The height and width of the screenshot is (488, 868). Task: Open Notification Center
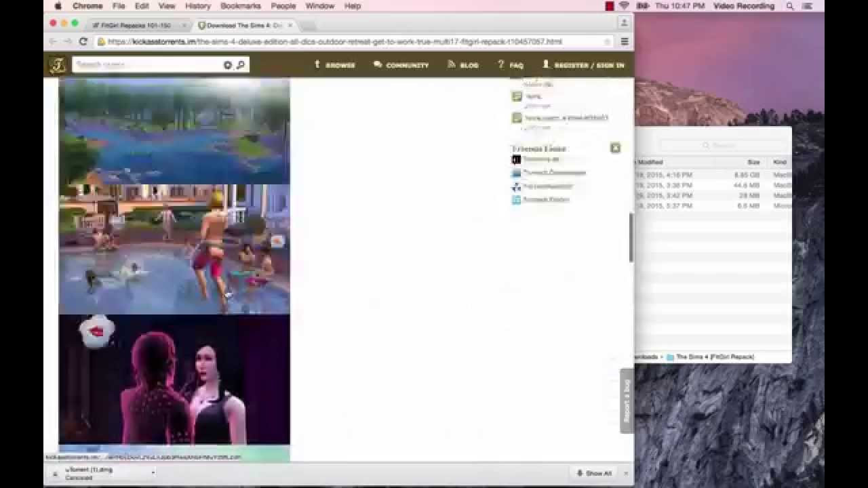[x=808, y=6]
